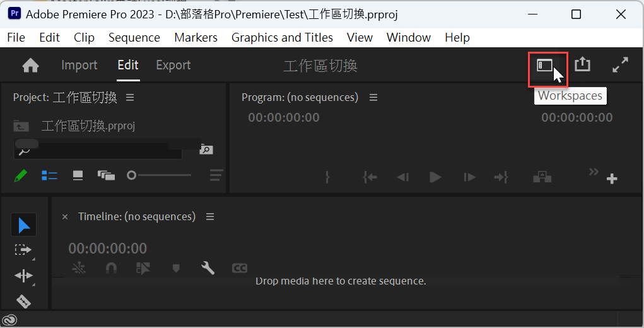The width and height of the screenshot is (644, 328).
Task: Expand more transport buttons double chevron
Action: (x=594, y=172)
